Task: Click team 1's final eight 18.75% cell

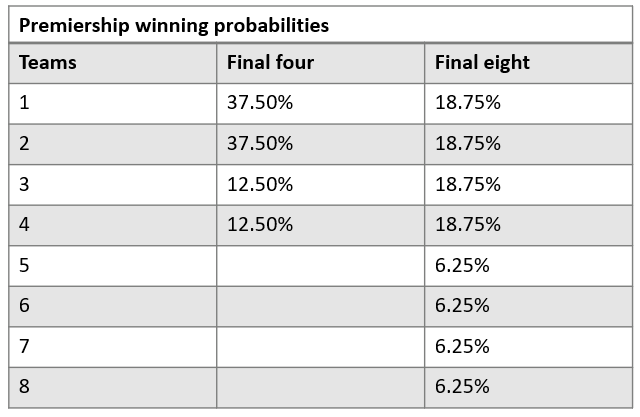Action: point(468,103)
